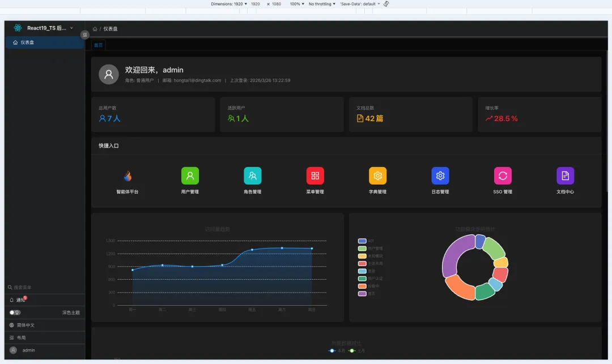Image resolution: width=612 pixels, height=364 pixels.
Task: Open the 智能体平台 flame shortcut
Action: (127, 175)
